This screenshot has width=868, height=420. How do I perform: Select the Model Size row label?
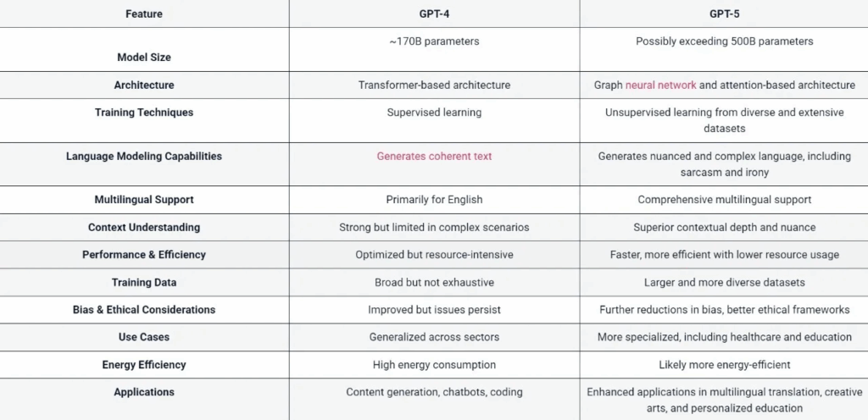(144, 58)
